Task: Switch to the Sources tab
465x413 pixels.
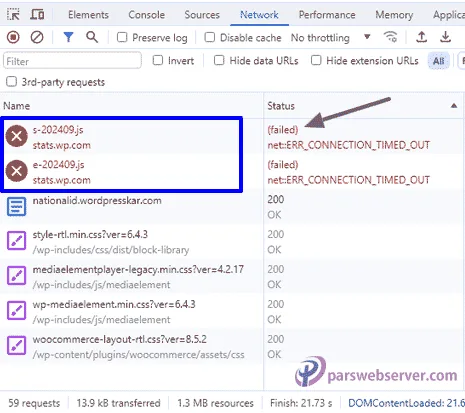Action: click(x=202, y=15)
